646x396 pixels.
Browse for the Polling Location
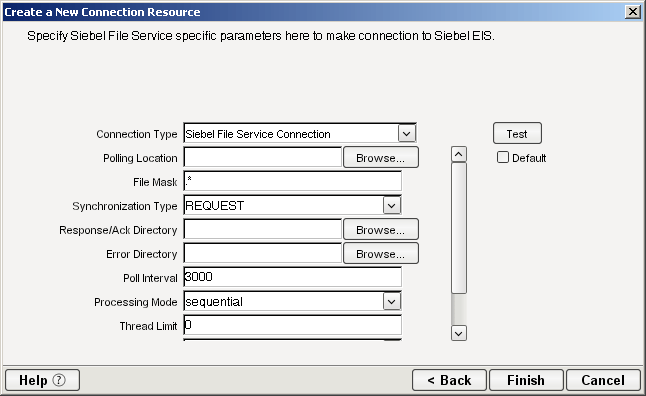coord(381,158)
